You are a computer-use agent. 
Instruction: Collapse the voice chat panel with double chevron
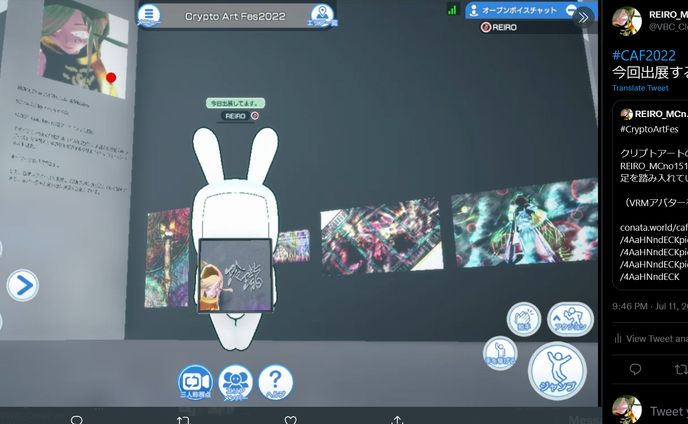(x=583, y=17)
